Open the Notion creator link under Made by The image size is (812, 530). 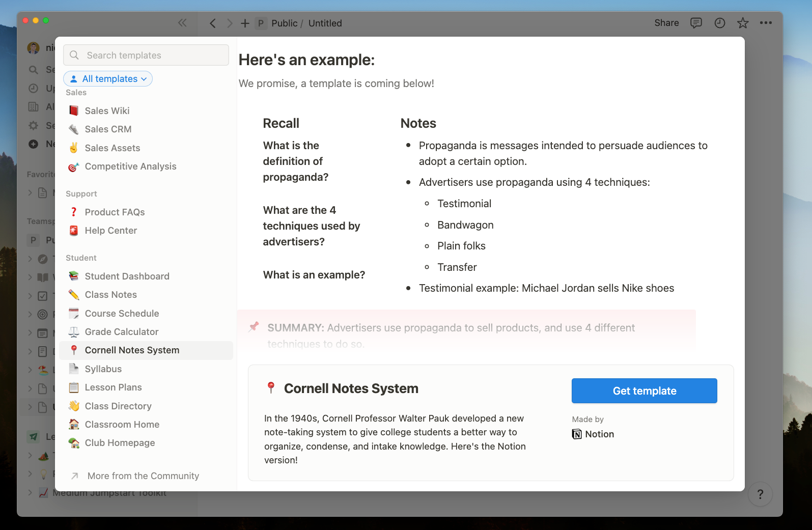[593, 434]
